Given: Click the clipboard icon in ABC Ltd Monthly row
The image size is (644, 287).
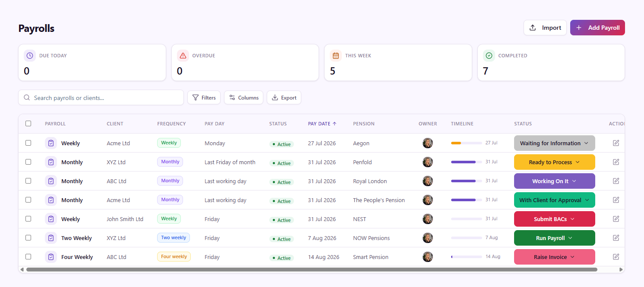Looking at the screenshot, I should click(51, 181).
